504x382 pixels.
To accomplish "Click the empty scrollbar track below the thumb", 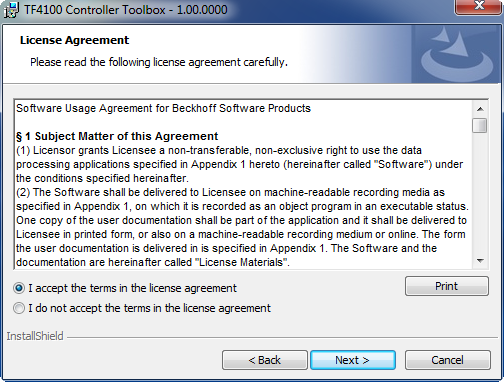I will click(480, 193).
